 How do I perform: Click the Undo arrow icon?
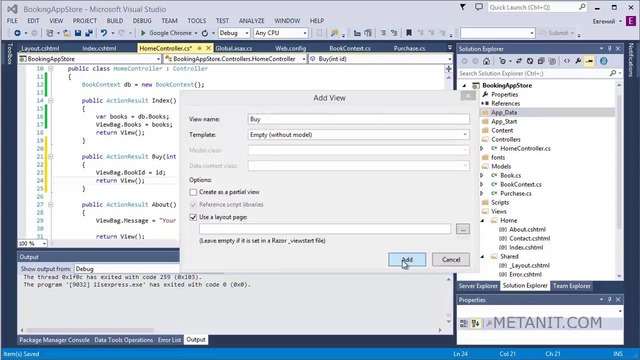coord(104,33)
